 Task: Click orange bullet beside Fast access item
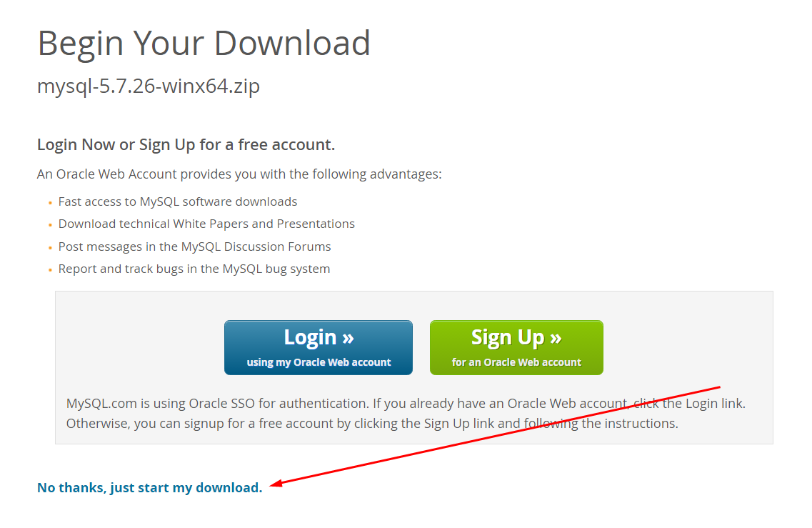[50, 203]
